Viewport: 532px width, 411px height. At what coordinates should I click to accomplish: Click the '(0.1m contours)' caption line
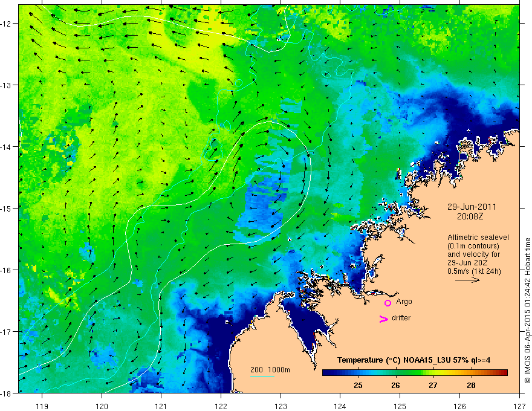473,246
